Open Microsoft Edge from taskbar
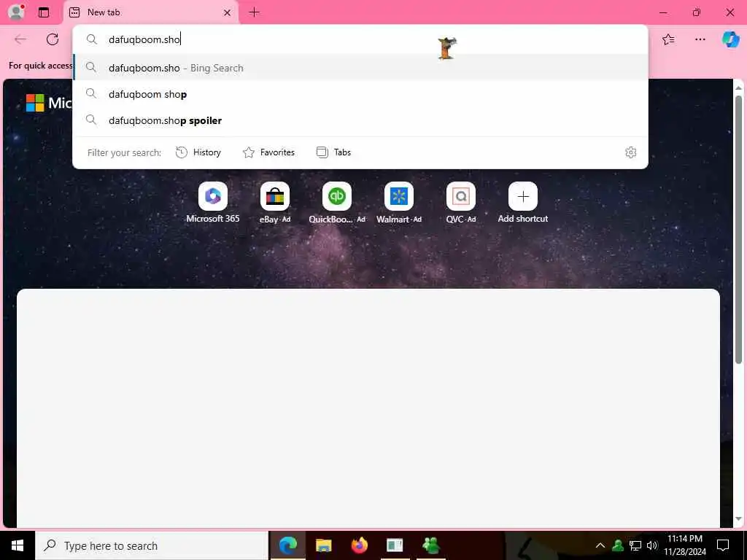 click(x=287, y=545)
